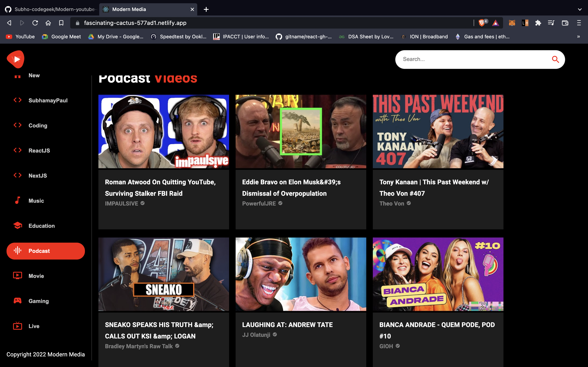
Task: Click the red search magnifier icon
Action: coord(555,59)
